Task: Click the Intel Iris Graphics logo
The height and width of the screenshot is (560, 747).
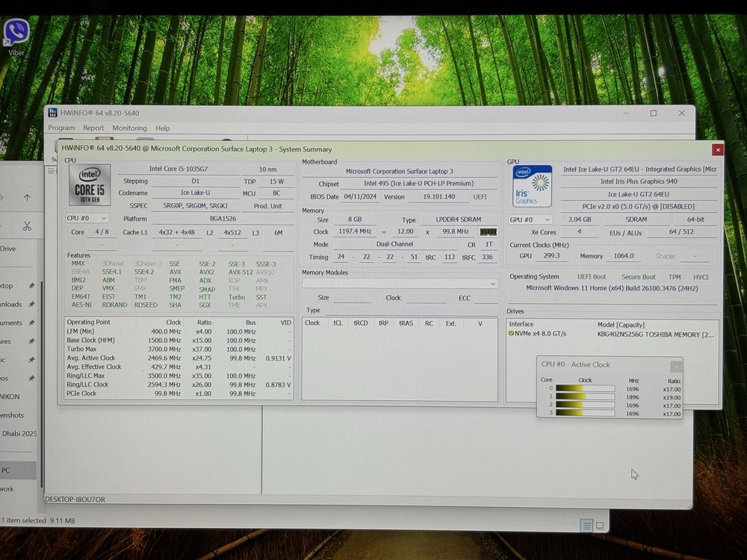Action: (x=532, y=186)
